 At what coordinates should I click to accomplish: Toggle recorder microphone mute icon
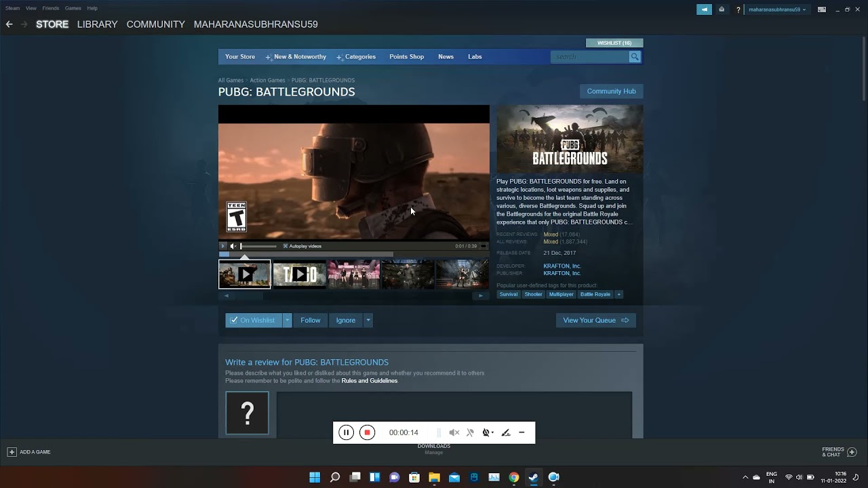click(470, 432)
